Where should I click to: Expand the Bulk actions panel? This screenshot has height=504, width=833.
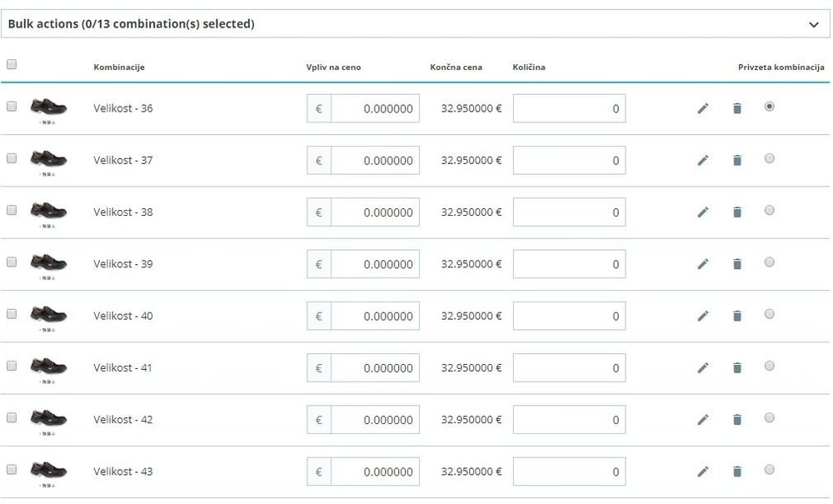click(814, 24)
